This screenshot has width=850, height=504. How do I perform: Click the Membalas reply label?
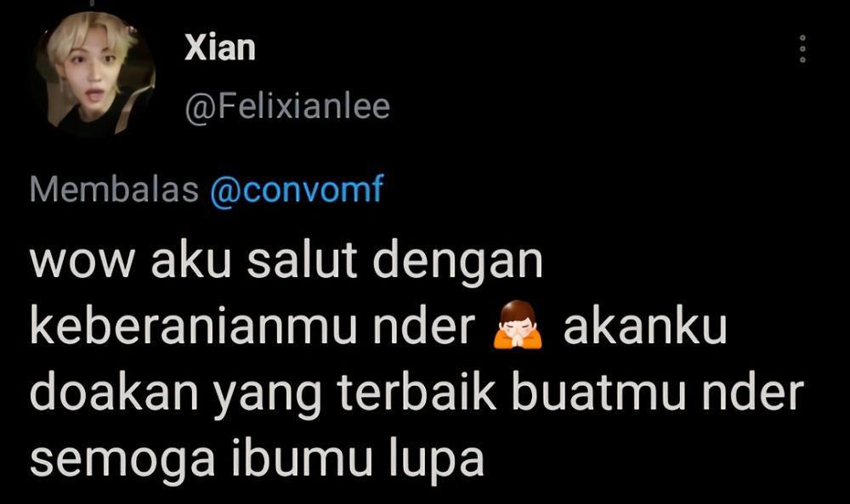[115, 190]
